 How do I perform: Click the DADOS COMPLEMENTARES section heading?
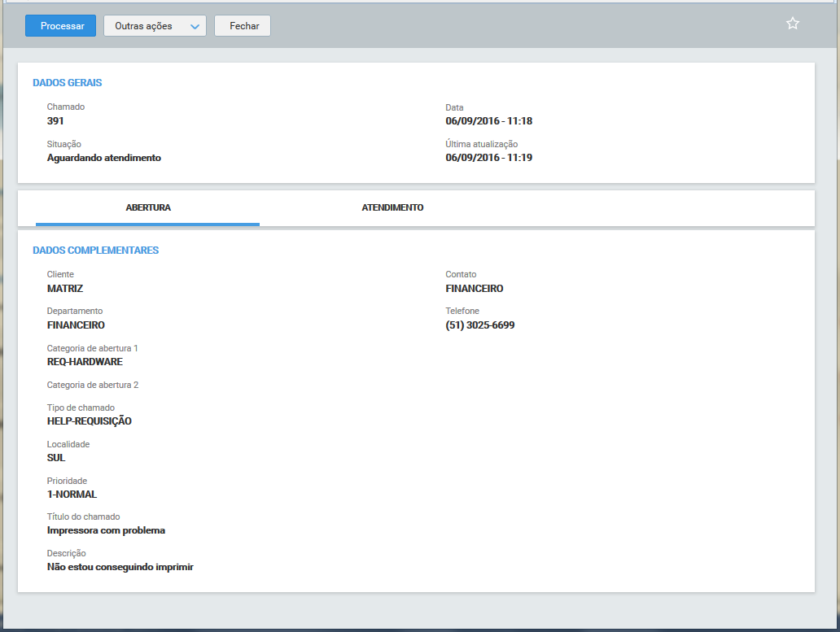click(95, 251)
